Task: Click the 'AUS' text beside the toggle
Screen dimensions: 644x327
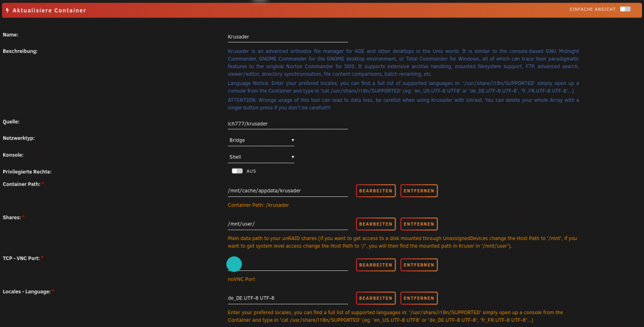Action: [251, 171]
